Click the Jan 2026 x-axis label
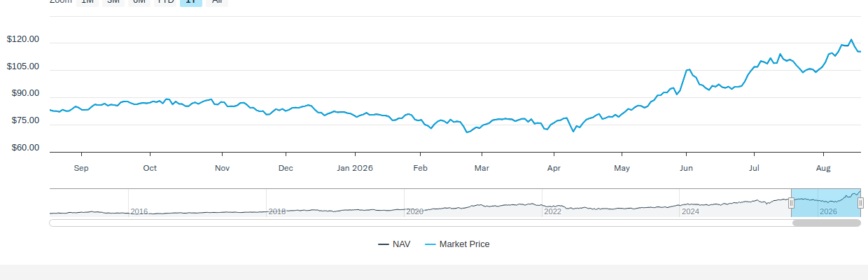Image resolution: width=868 pixels, height=280 pixels. [x=355, y=168]
